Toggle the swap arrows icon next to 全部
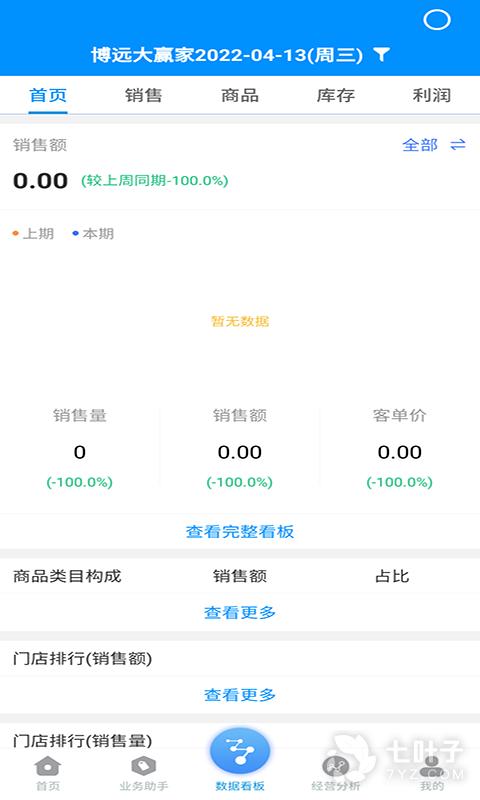This screenshot has height=800, width=480. pos(458,145)
